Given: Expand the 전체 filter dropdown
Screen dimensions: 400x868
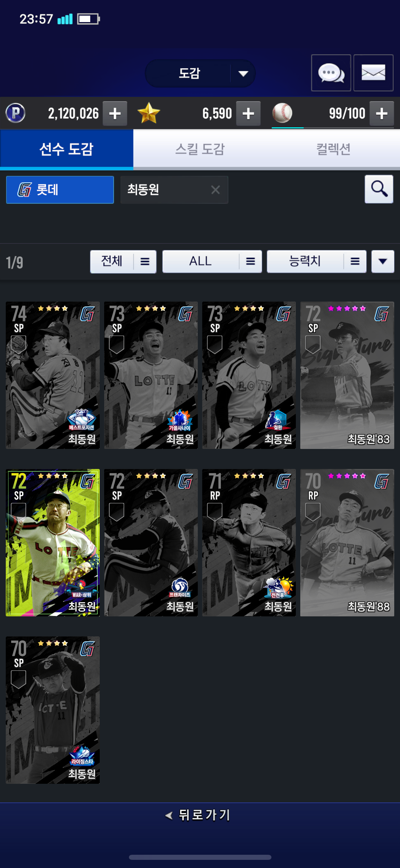Looking at the screenshot, I should click(123, 261).
